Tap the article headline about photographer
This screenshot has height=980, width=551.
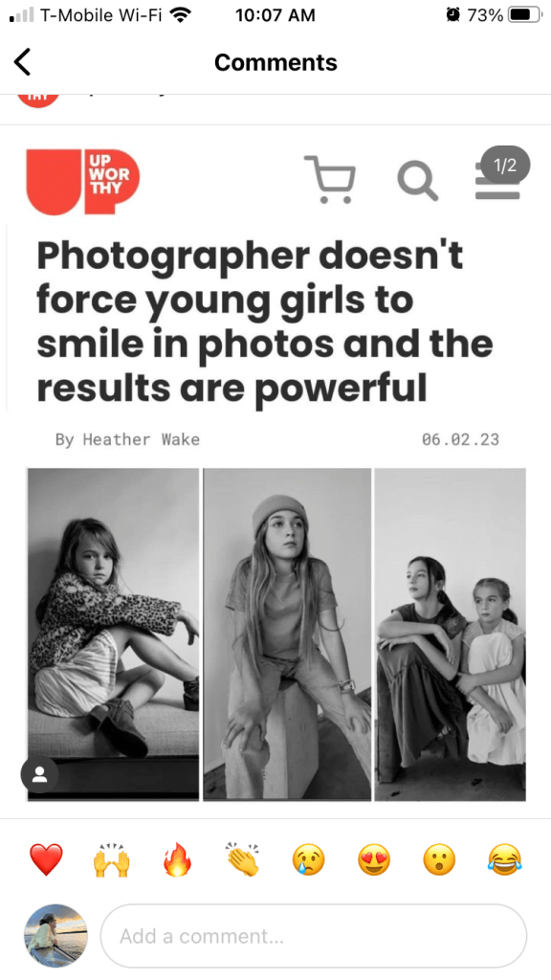tap(265, 322)
